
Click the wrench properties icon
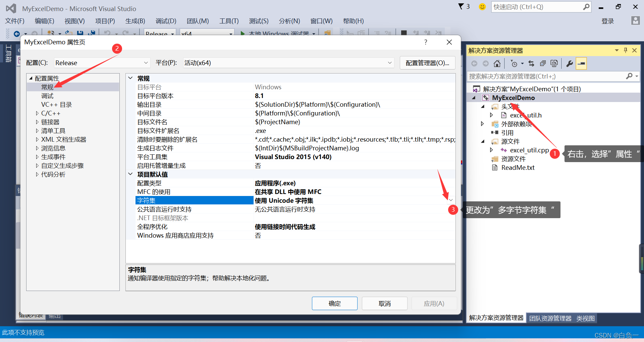click(x=570, y=63)
